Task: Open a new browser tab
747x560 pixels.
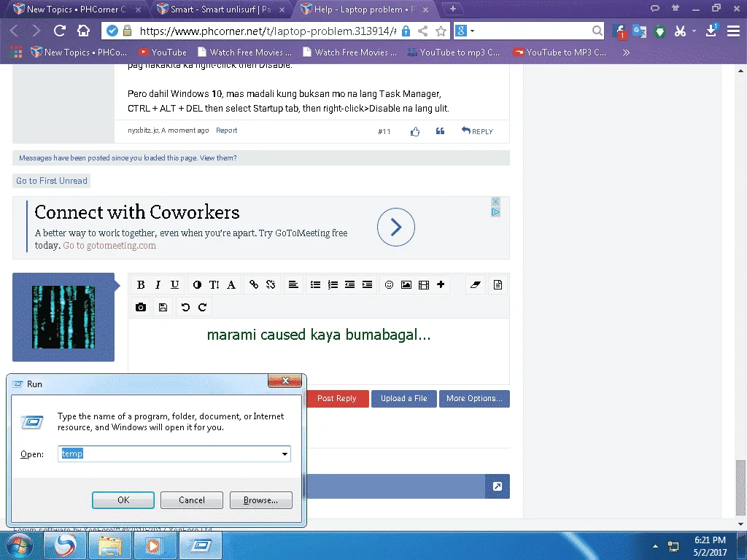Action: [453, 9]
